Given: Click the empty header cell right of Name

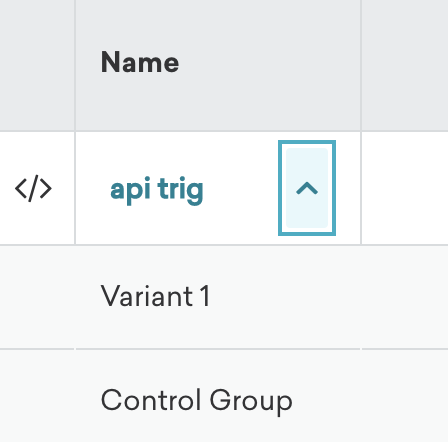Looking at the screenshot, I should (405, 65).
